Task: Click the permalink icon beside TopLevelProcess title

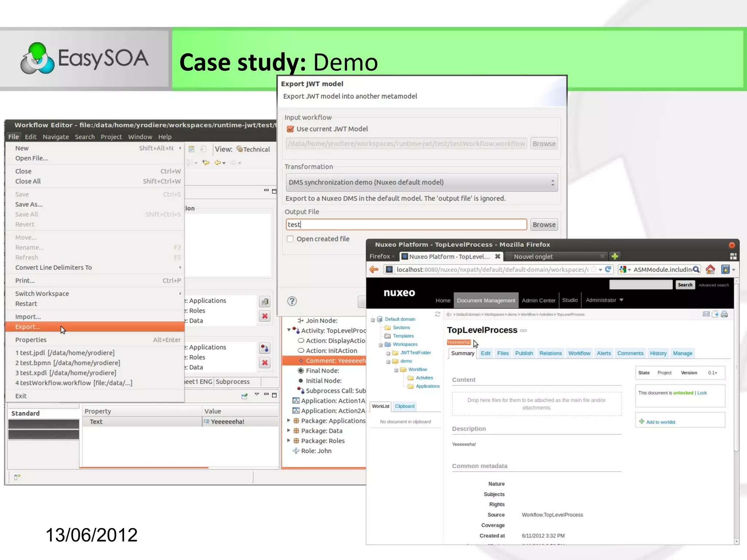Action: 523,331
